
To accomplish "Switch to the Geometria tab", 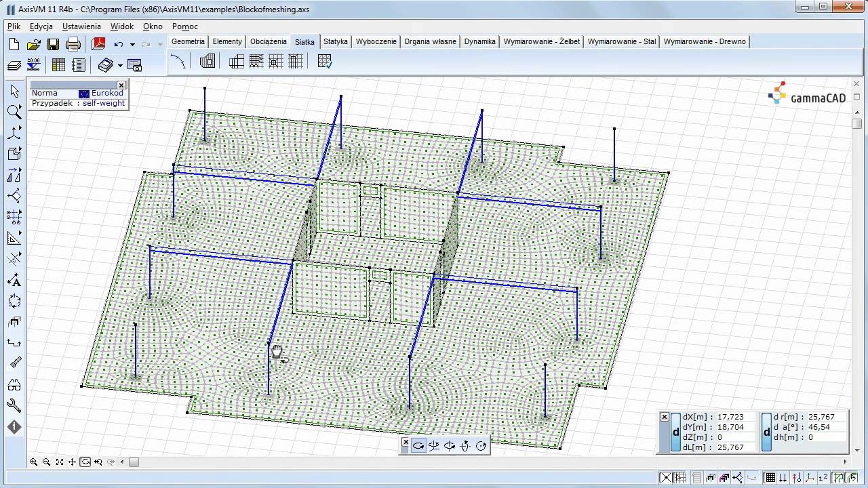I will pyautogui.click(x=188, y=41).
